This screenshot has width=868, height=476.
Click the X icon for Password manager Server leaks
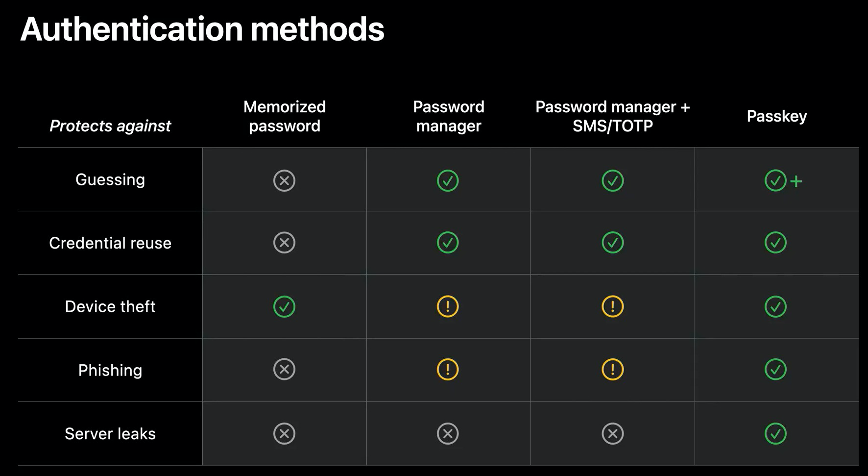pos(448,433)
